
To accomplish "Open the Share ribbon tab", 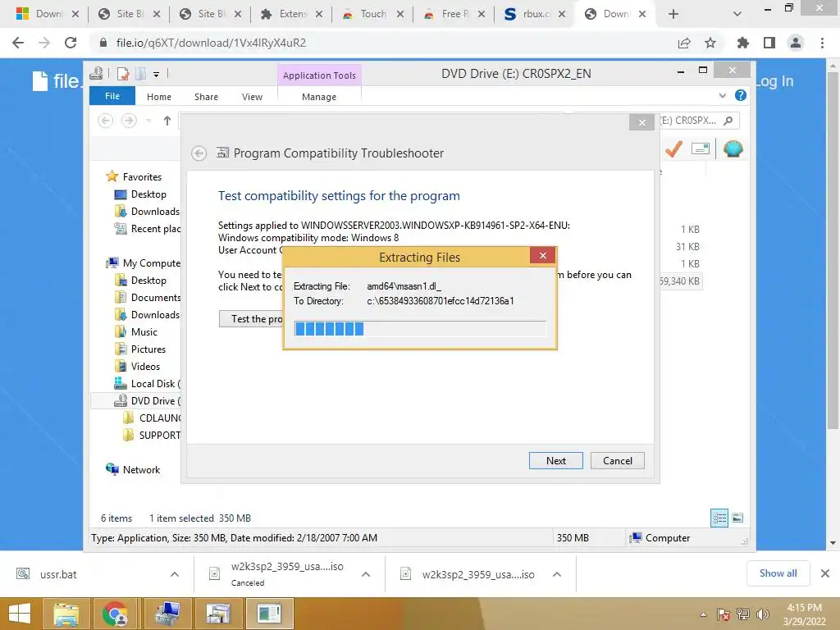I will (x=206, y=97).
